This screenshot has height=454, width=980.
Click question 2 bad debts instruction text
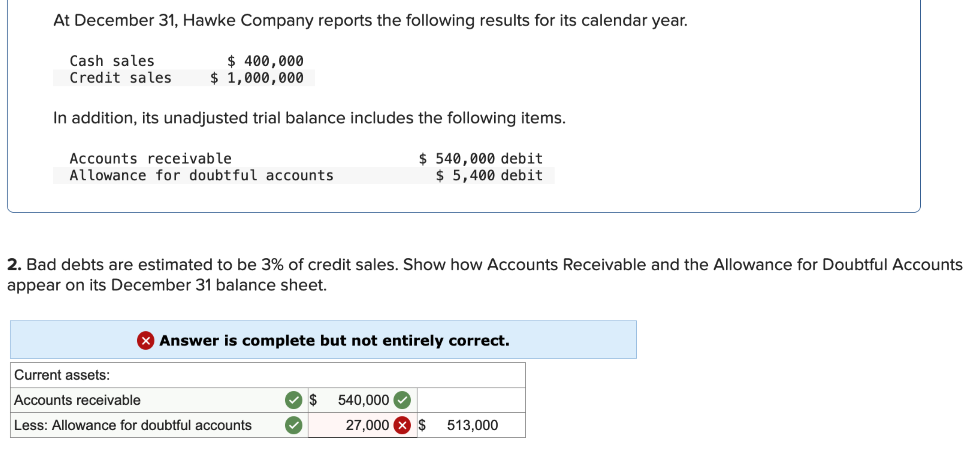[484, 275]
